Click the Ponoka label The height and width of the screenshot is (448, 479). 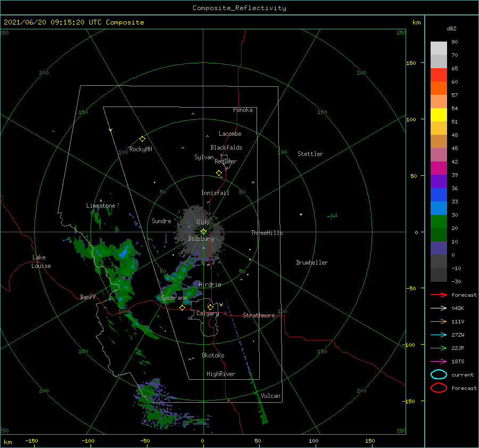[243, 110]
